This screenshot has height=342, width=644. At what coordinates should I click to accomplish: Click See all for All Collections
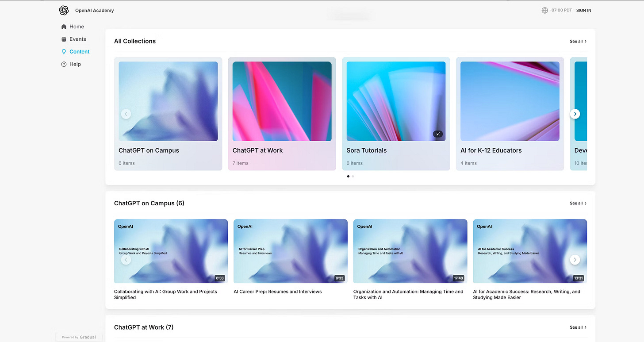(x=578, y=41)
